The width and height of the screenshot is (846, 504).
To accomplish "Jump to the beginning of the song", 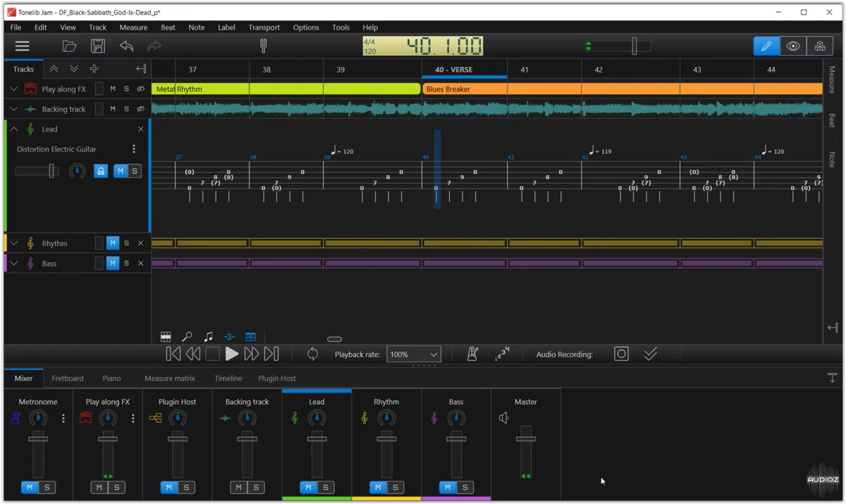I will pyautogui.click(x=173, y=354).
